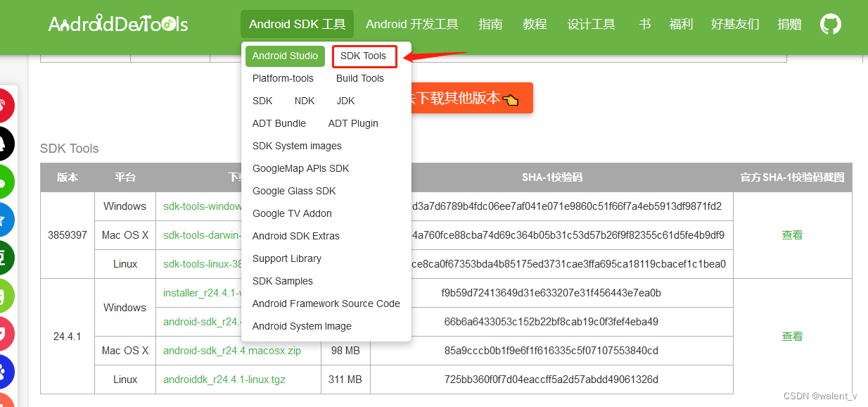868x407 pixels.
Task: Select Android System Image entry
Action: pyautogui.click(x=302, y=326)
